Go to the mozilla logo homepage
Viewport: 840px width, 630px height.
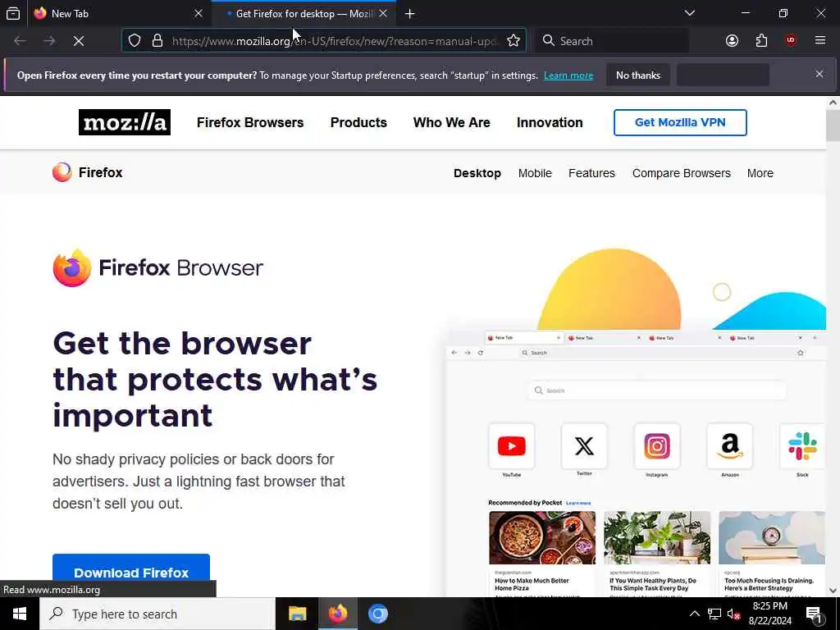pyautogui.click(x=125, y=122)
